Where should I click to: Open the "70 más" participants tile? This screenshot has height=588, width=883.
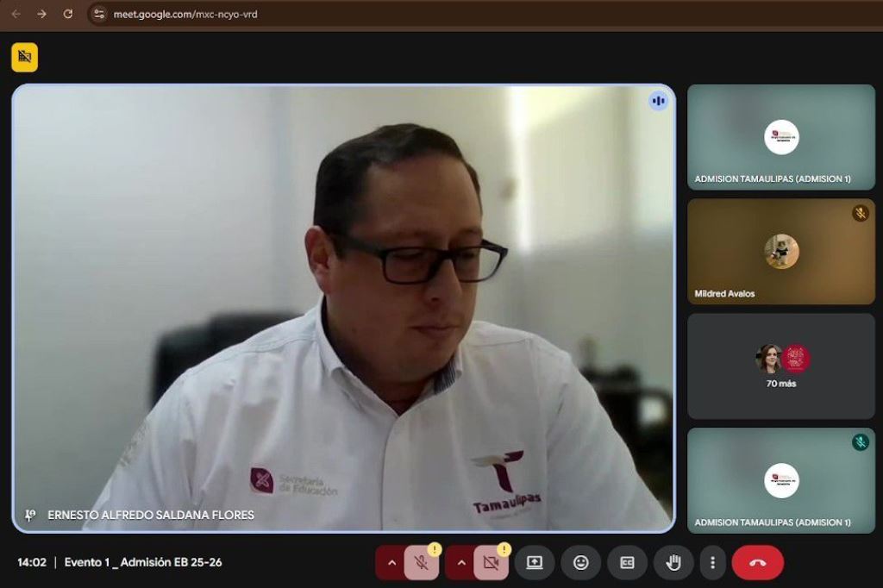click(780, 366)
